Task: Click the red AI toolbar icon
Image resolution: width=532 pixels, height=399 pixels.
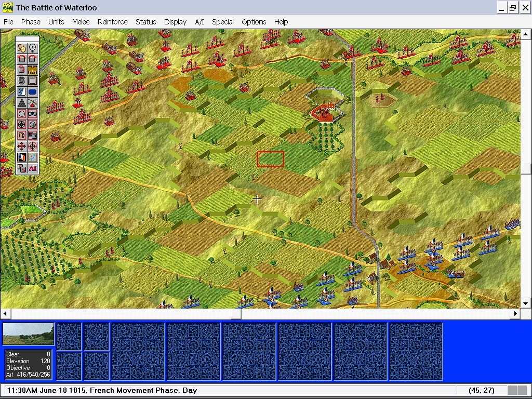Action: tap(33, 168)
